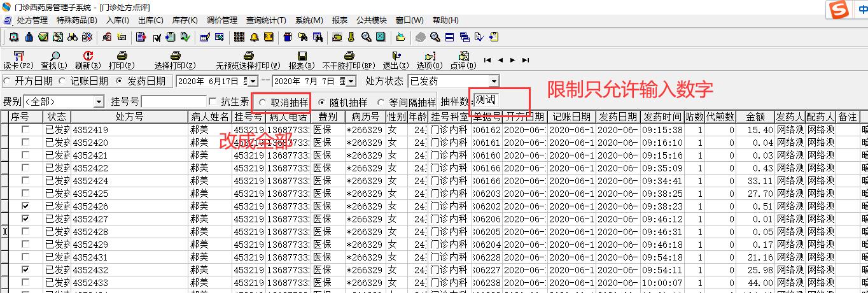Click the 发药时间 column header
The image size is (868, 293).
point(662,117)
